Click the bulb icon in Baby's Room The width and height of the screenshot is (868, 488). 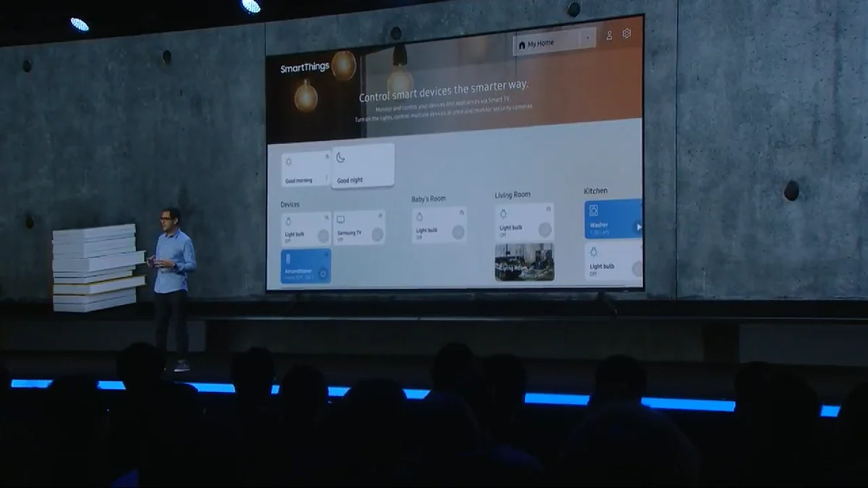point(420,217)
